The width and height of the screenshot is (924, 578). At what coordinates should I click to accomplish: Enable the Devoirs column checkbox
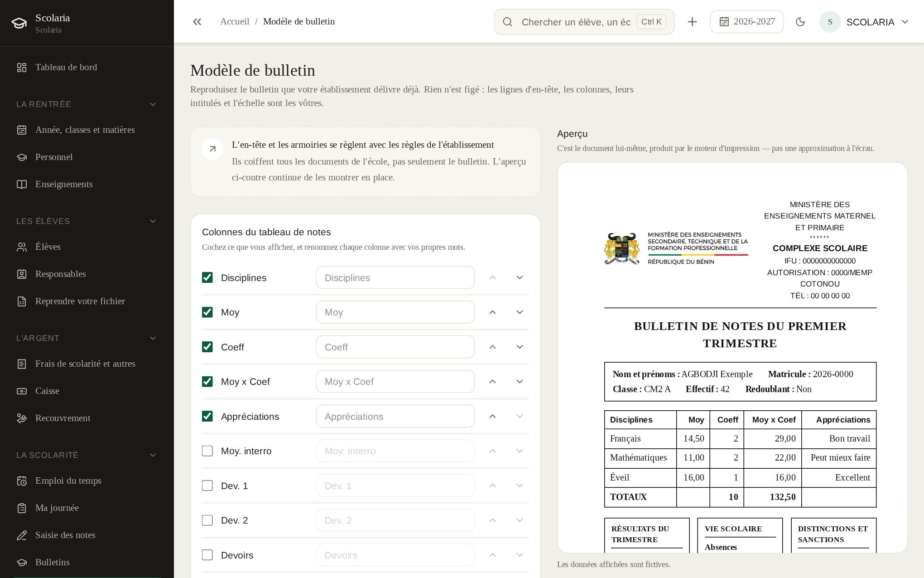(x=207, y=555)
